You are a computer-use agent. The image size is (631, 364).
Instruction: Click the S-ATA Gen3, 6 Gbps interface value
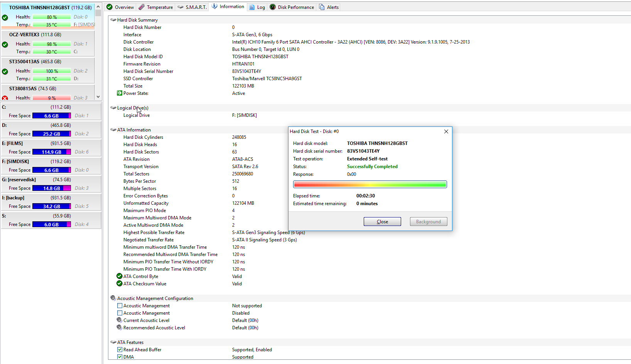click(x=252, y=34)
